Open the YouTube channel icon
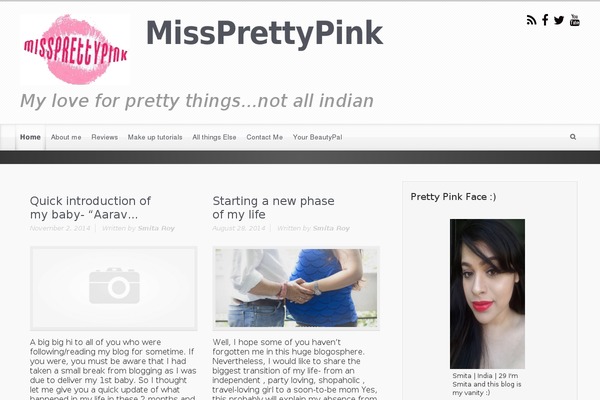 point(575,20)
